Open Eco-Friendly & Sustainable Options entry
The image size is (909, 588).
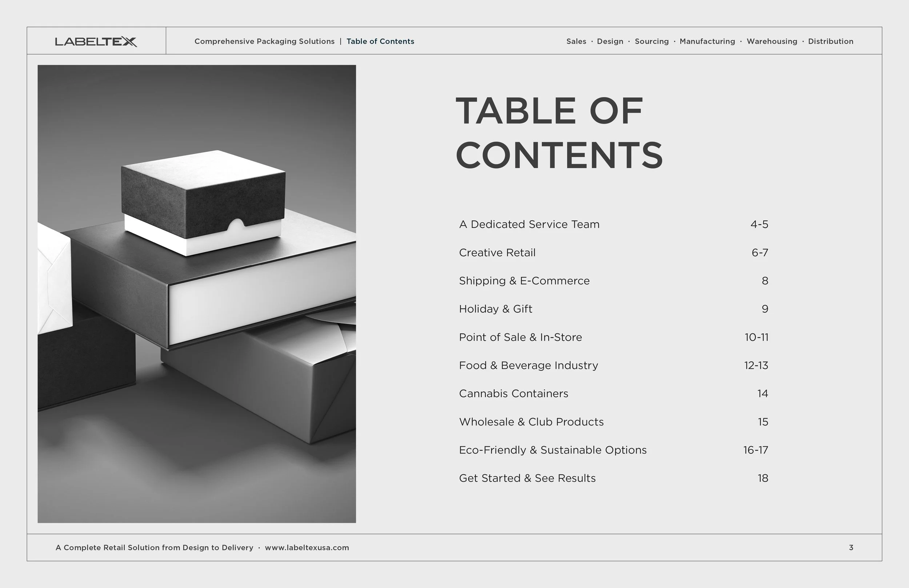coord(552,450)
